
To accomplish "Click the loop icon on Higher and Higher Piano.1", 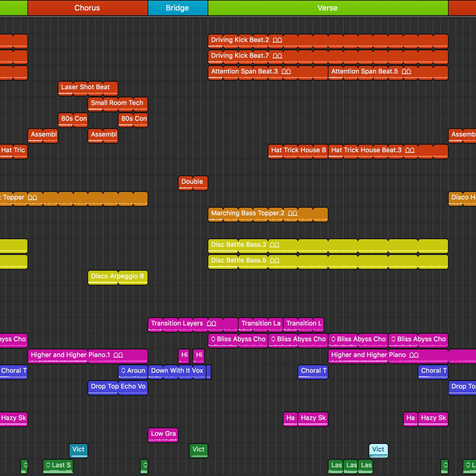I will coord(118,355).
